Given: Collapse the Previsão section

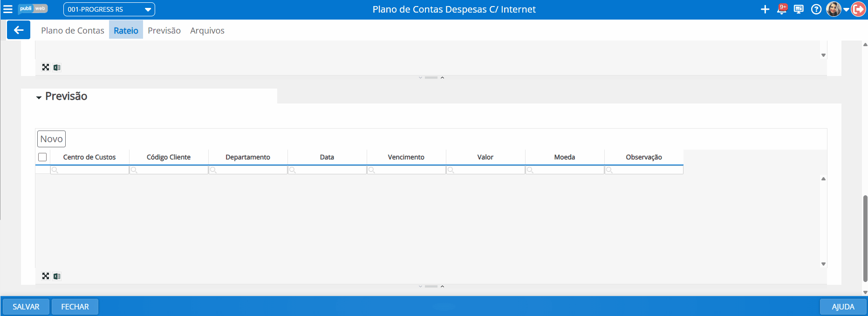Looking at the screenshot, I should point(39,97).
